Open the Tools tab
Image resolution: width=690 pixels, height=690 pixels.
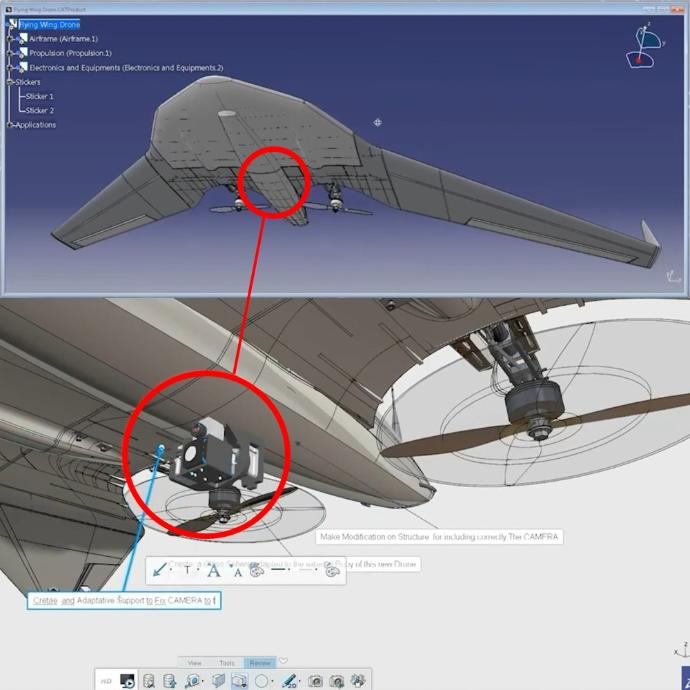pyautogui.click(x=227, y=662)
